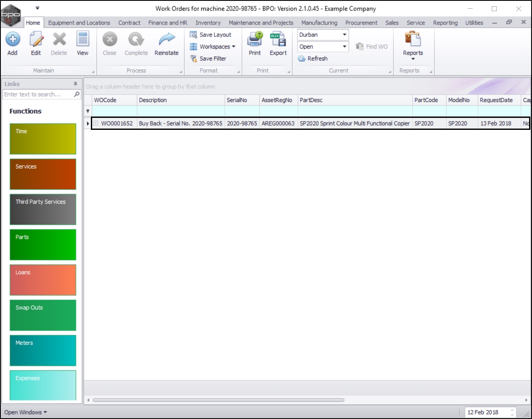Click the BPO application logo
Screen dimensions: 532x419
[x=11, y=15]
